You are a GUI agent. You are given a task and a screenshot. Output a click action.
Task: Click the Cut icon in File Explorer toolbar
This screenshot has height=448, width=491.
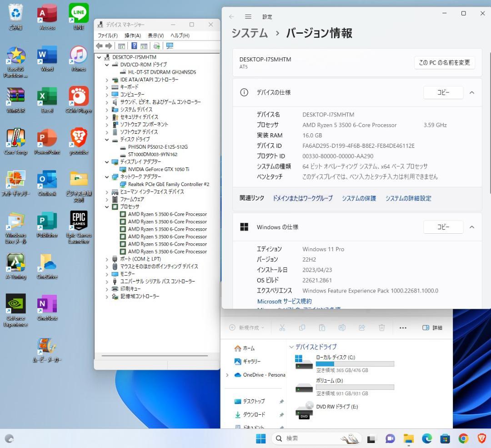282,327
